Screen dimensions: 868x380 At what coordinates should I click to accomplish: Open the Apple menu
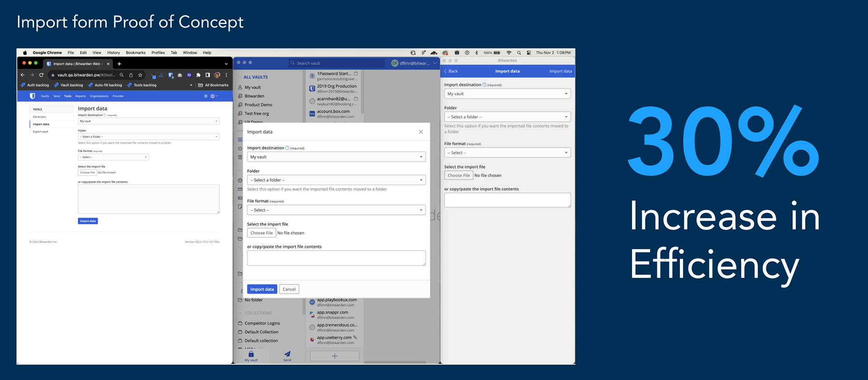point(25,52)
